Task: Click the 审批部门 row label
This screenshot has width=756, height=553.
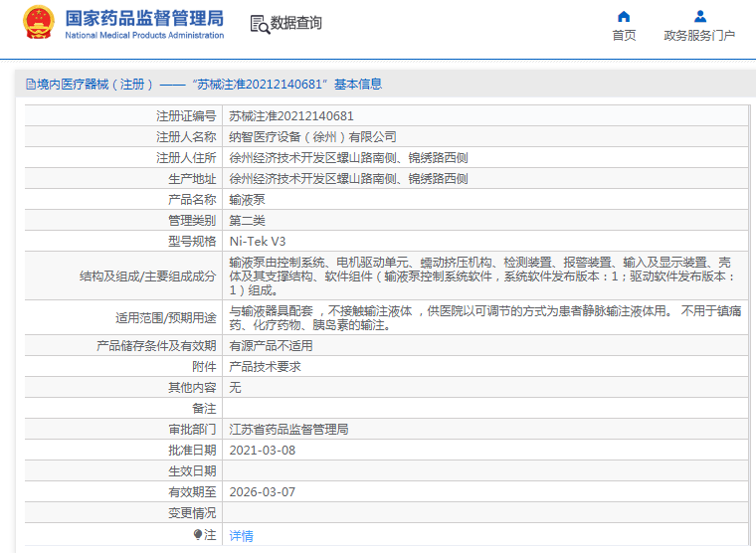Action: [192, 429]
